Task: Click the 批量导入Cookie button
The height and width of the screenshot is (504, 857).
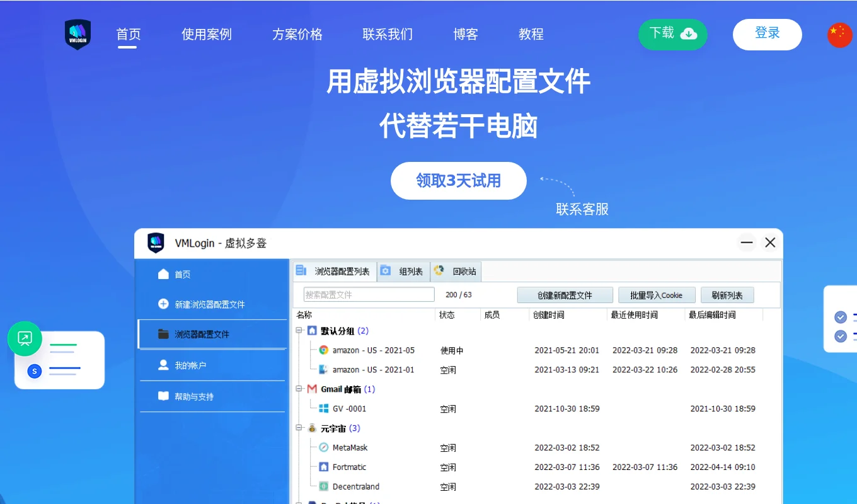Action: [x=657, y=294]
